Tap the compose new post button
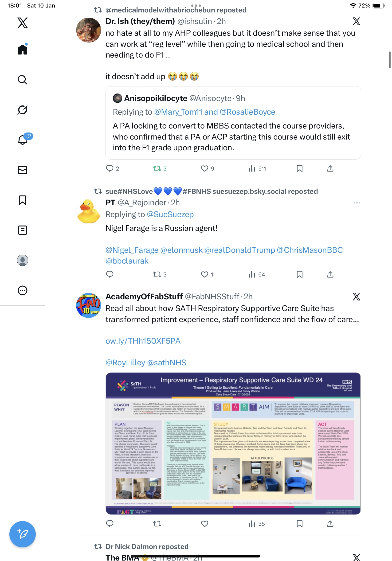 [x=23, y=534]
